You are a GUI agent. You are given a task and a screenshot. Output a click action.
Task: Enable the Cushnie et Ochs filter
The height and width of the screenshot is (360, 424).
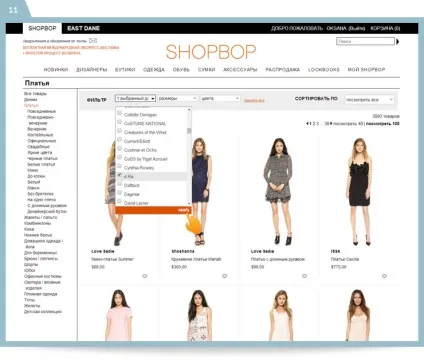(119, 149)
